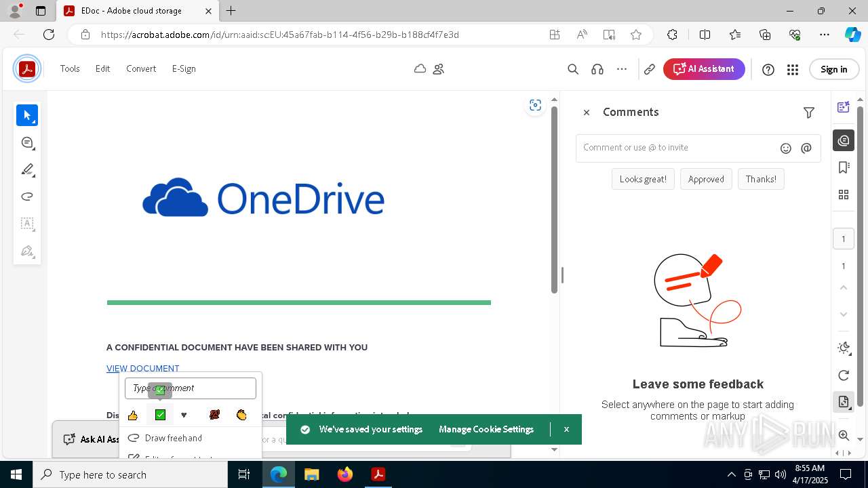The image size is (868, 488).
Task: Open Firefox from the taskbar
Action: (345, 474)
